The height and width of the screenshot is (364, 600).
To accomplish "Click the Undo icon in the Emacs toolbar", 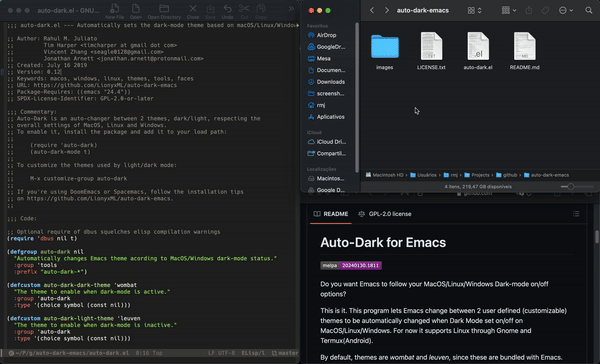I will coord(227,11).
